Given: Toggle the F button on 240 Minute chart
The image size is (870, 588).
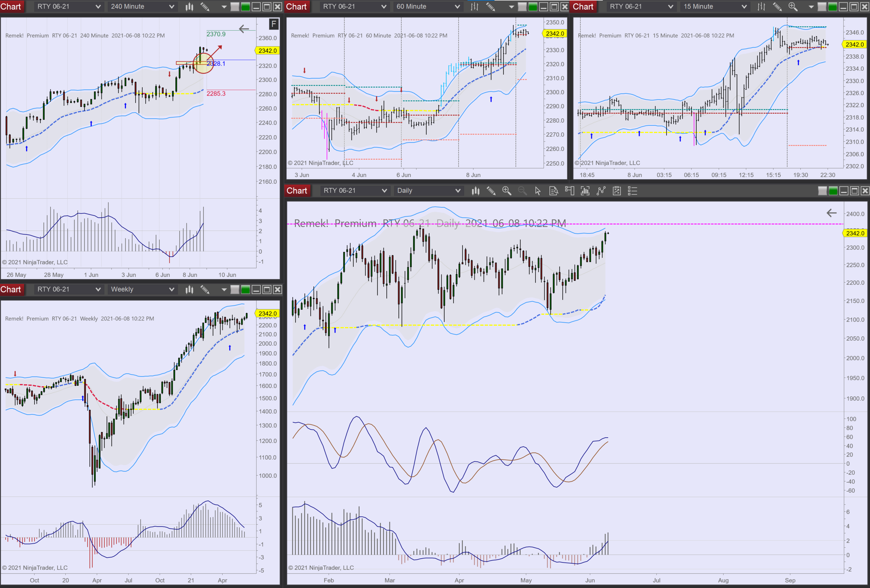Looking at the screenshot, I should tap(274, 24).
